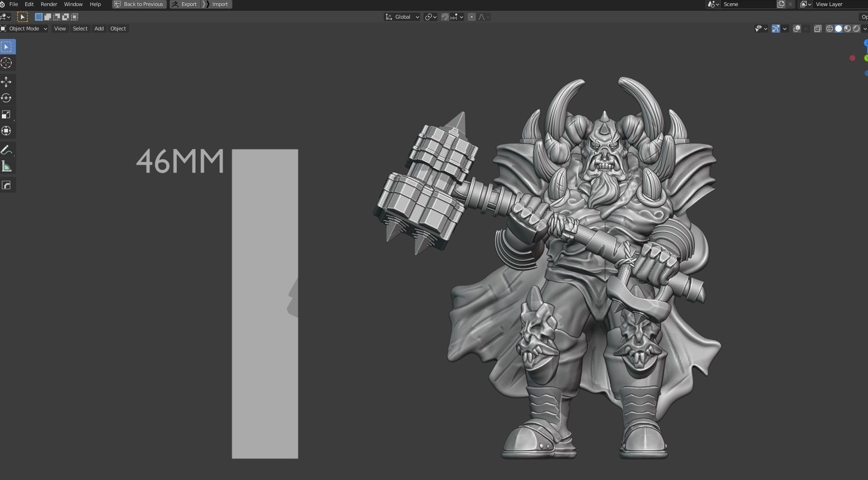The width and height of the screenshot is (868, 480).
Task: Click the Import button
Action: pos(217,4)
